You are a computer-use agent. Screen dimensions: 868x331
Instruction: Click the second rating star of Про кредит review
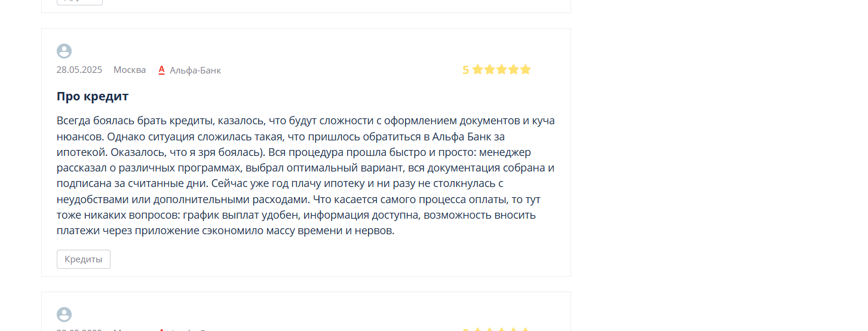(x=489, y=69)
